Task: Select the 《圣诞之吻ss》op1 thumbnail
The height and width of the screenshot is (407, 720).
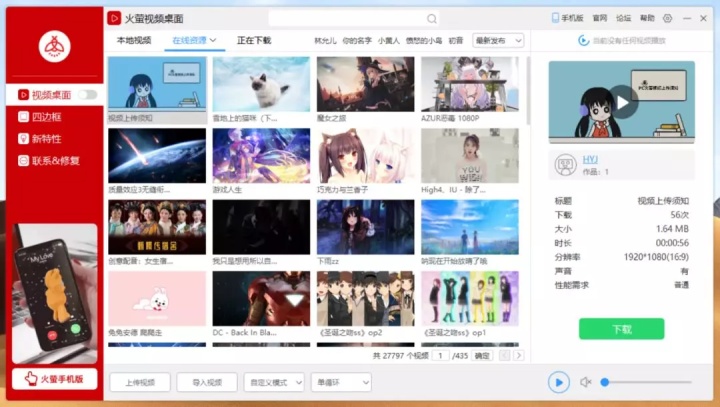Action: pyautogui.click(x=470, y=299)
